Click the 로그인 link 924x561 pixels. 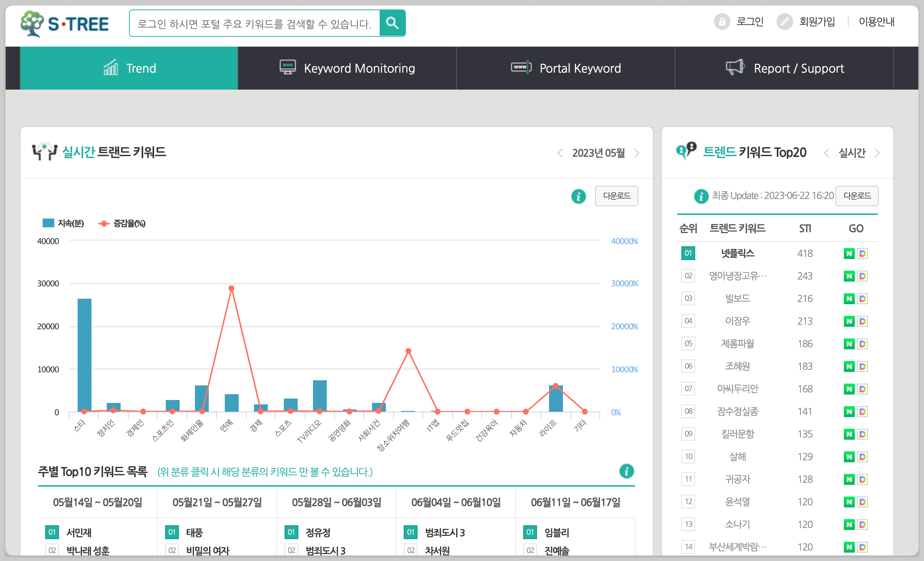tap(749, 22)
